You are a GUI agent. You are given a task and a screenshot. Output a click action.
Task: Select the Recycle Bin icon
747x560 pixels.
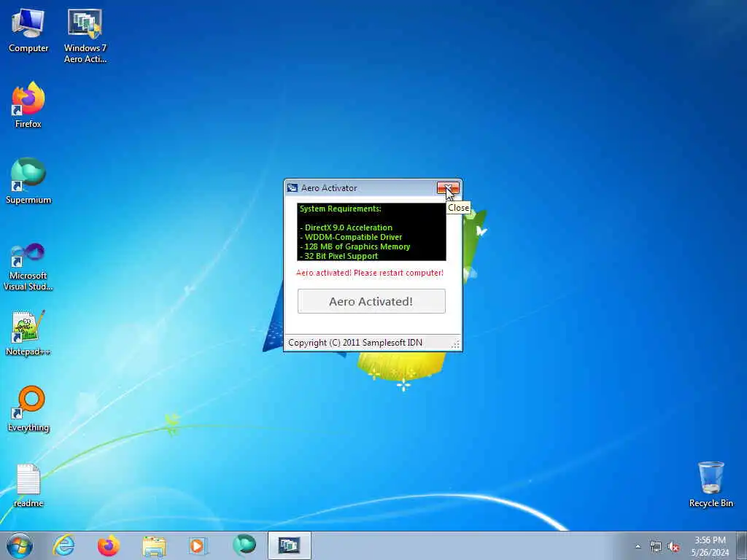pos(711,484)
